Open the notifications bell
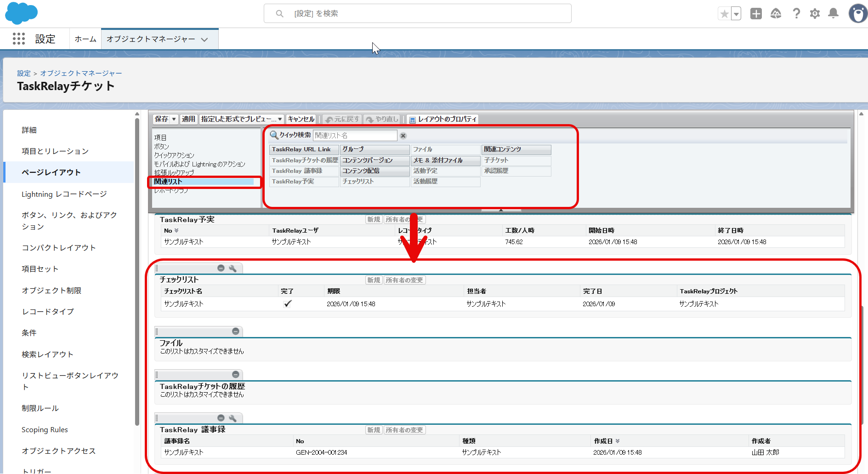Viewport: 868px width, 474px height. tap(833, 14)
